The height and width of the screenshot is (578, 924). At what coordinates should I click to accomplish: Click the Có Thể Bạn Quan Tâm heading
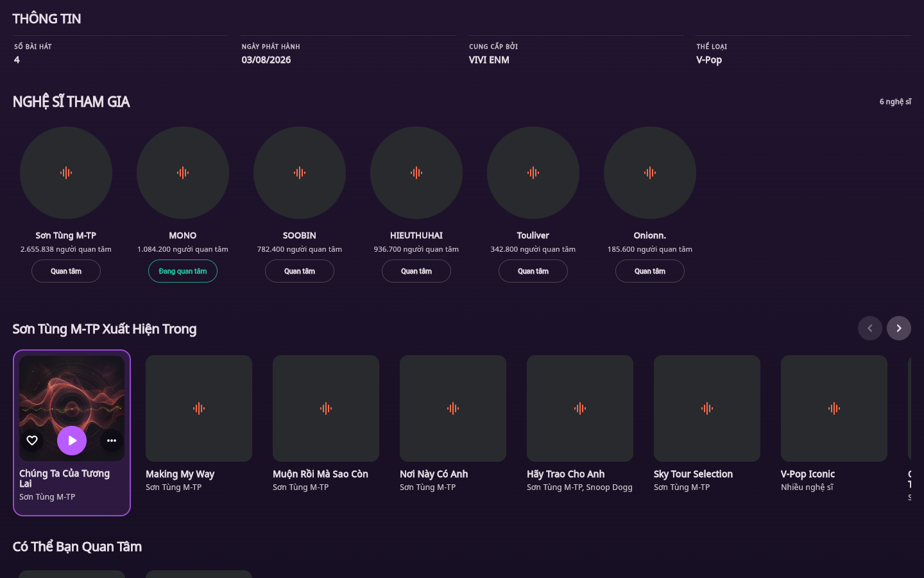click(77, 547)
